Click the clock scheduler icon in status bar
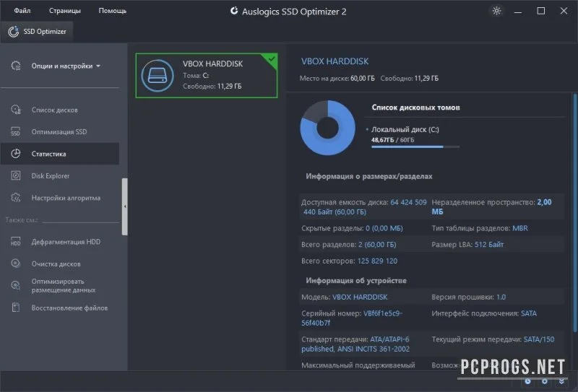Viewport: 578px width, 392px height. click(x=527, y=381)
